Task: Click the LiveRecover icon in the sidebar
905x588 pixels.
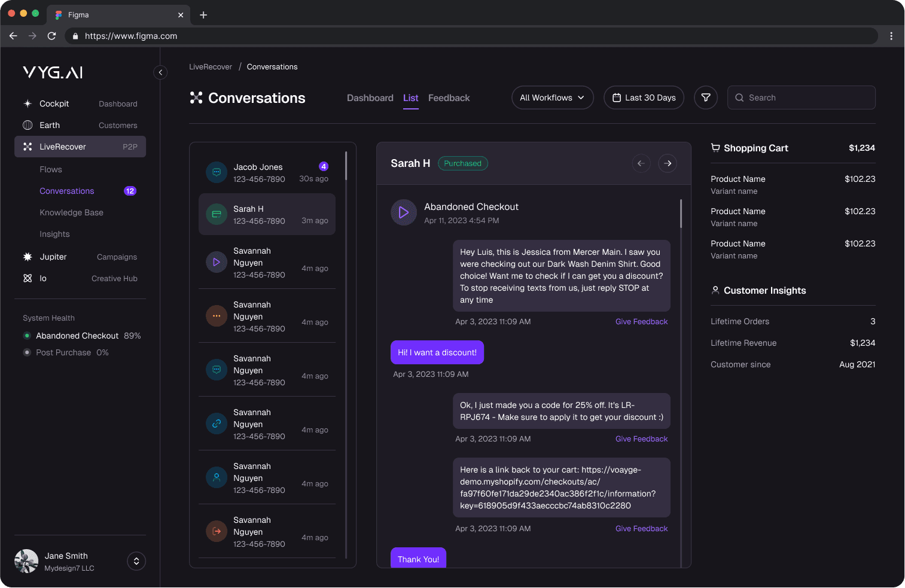Action: pos(28,147)
